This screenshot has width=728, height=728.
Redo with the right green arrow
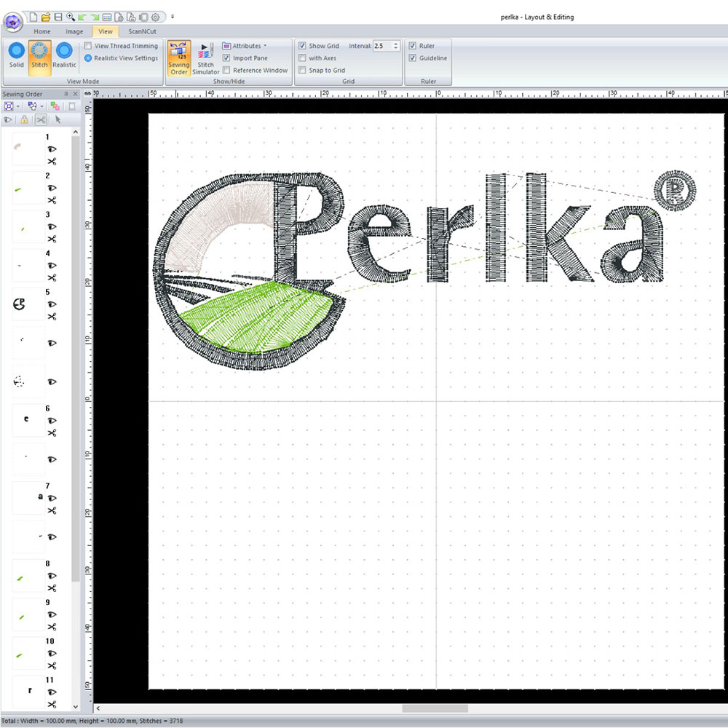coord(95,17)
